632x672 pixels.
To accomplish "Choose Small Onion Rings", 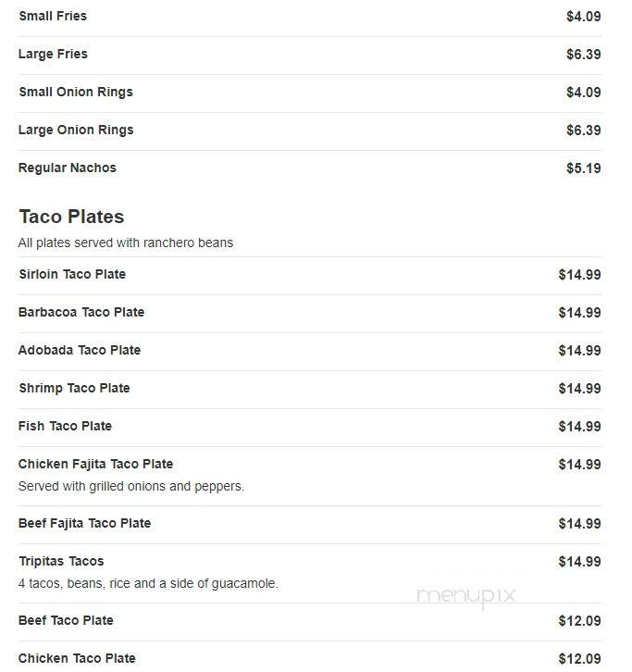I will pos(309,93).
